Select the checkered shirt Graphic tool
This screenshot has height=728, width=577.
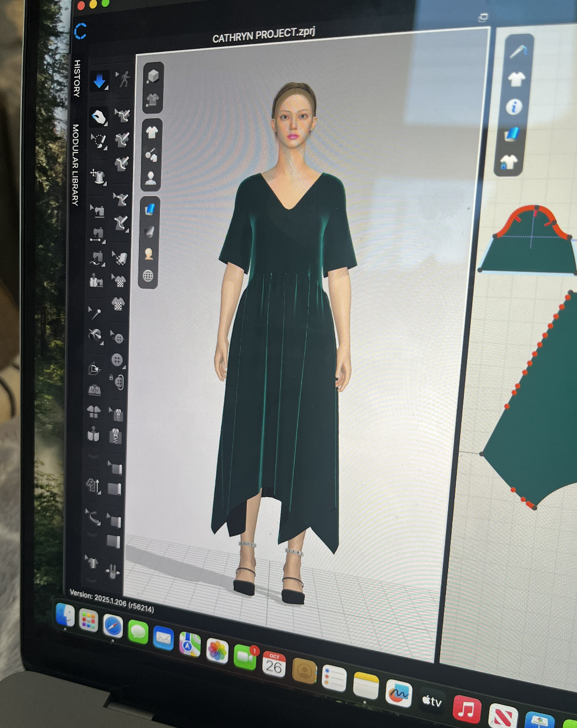point(118,304)
